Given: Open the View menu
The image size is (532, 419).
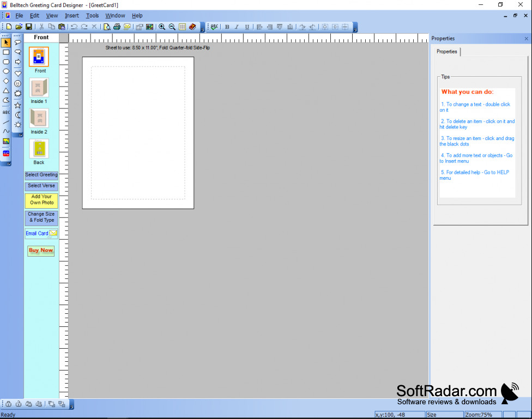Looking at the screenshot, I should [52, 16].
